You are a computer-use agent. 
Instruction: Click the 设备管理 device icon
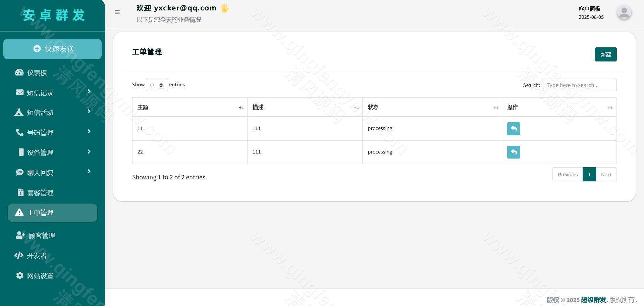[x=21, y=152]
